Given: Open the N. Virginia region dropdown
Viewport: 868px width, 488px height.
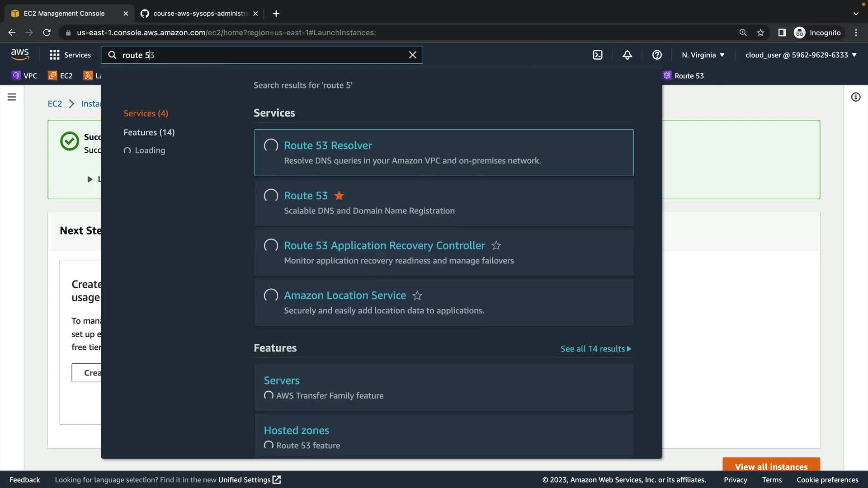Looking at the screenshot, I should 703,55.
